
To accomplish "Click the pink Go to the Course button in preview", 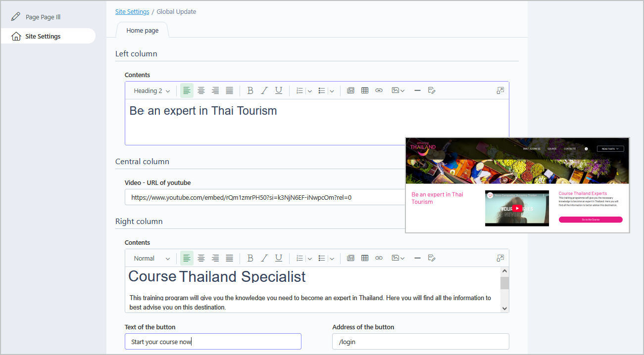I will pyautogui.click(x=591, y=219).
